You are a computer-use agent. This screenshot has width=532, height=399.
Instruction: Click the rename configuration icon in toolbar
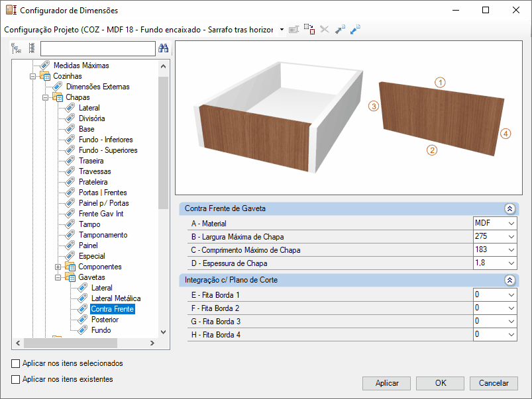(x=293, y=30)
